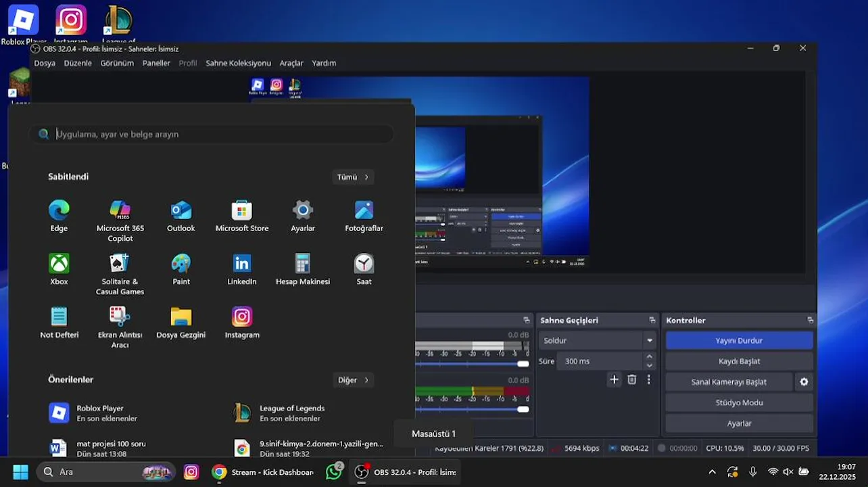Image resolution: width=868 pixels, height=487 pixels.
Task: Open Not Defteri notepad
Action: point(59,323)
